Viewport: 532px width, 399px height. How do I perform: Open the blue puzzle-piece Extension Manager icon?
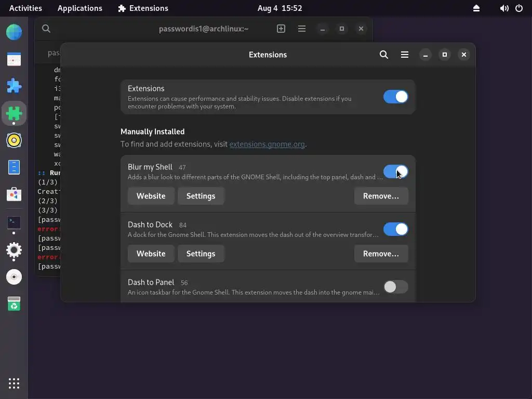pyautogui.click(x=14, y=86)
